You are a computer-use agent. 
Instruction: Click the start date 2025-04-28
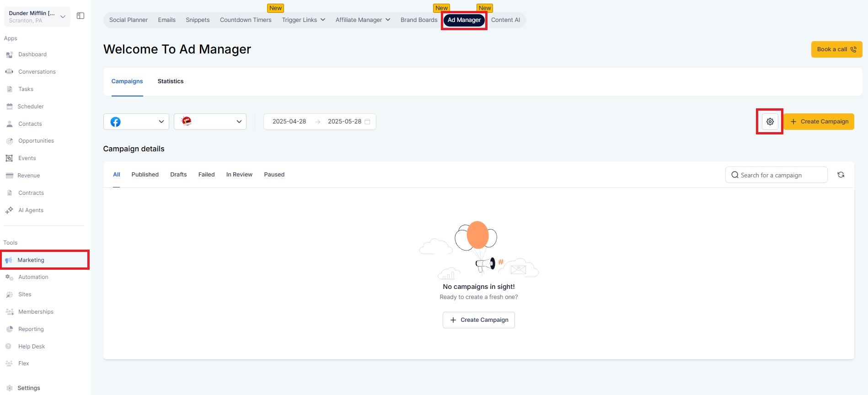[x=289, y=122]
